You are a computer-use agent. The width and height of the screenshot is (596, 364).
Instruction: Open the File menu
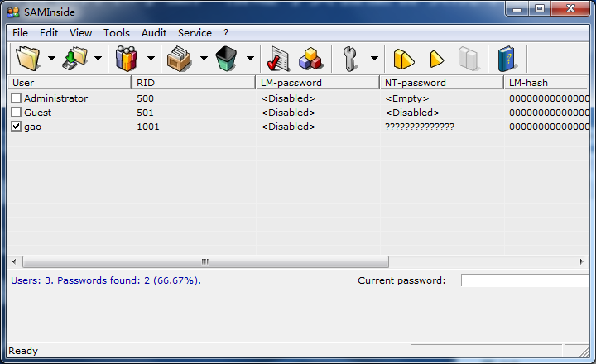pyautogui.click(x=20, y=33)
